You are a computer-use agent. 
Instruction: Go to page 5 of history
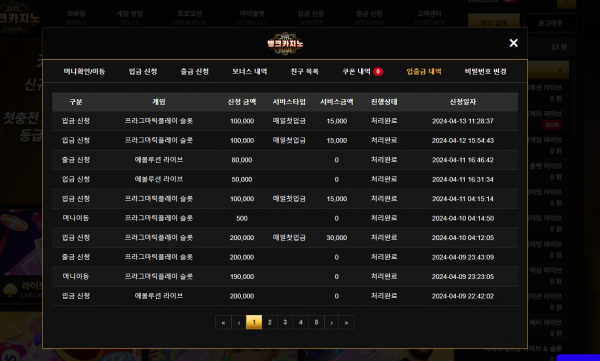click(x=316, y=322)
